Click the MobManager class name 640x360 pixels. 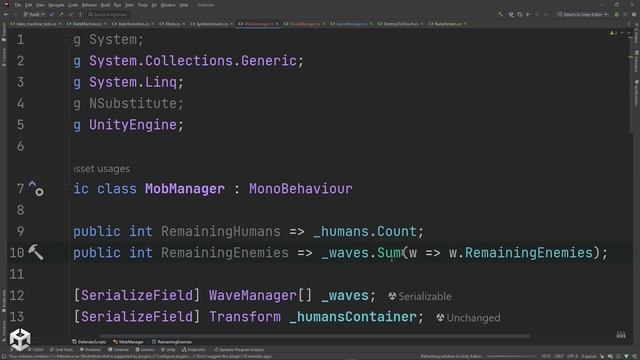pyautogui.click(x=184, y=189)
